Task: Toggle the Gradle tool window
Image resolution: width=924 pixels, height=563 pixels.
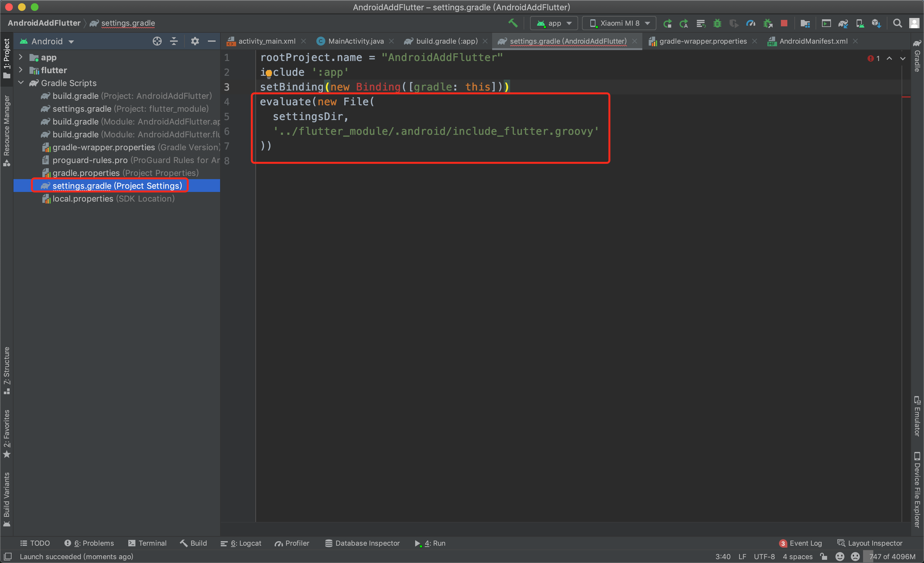Action: coord(917,56)
